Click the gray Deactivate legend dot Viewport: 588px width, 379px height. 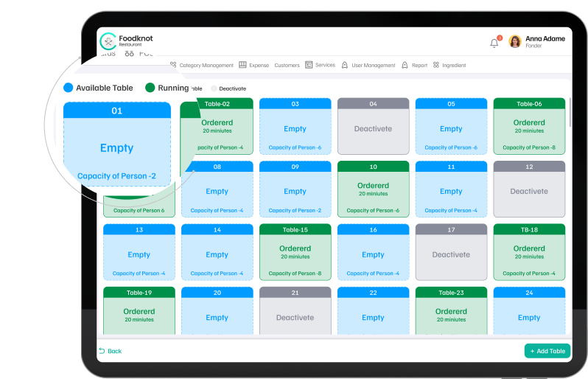tap(214, 88)
